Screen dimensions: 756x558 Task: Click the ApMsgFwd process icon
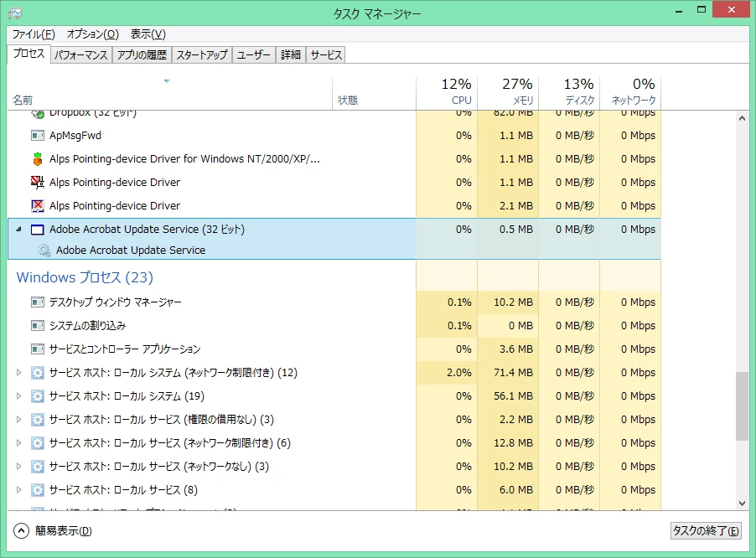click(x=38, y=136)
